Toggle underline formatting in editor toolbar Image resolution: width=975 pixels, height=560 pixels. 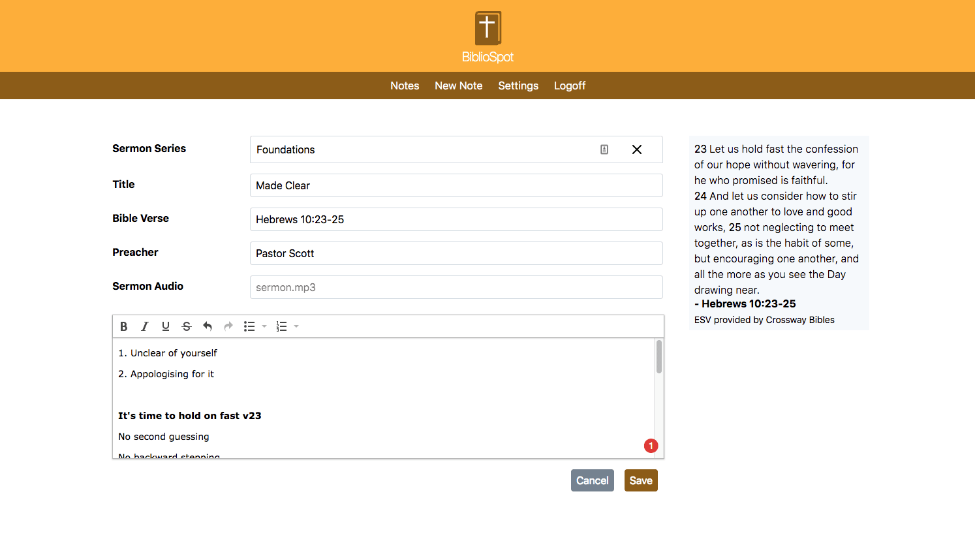click(165, 326)
